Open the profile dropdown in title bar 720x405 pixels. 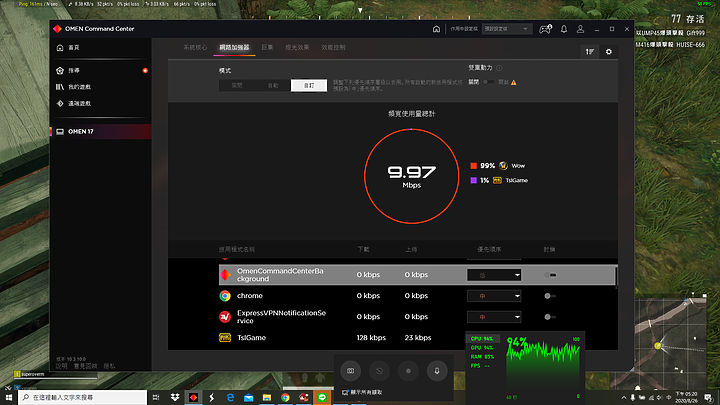(x=506, y=29)
